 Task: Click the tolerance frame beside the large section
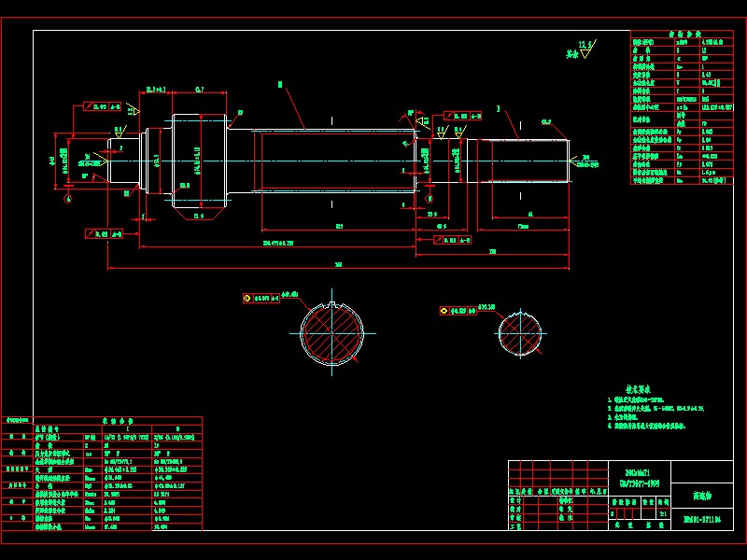click(x=261, y=299)
